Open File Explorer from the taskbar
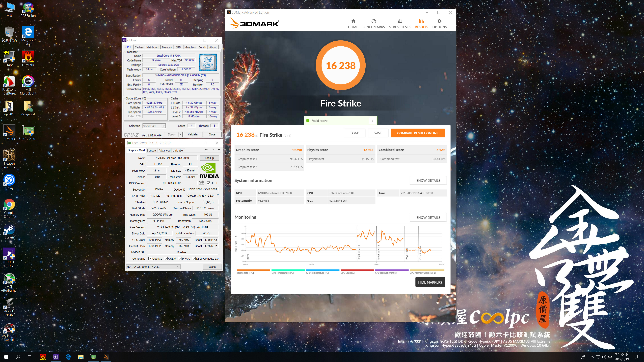 click(80, 357)
